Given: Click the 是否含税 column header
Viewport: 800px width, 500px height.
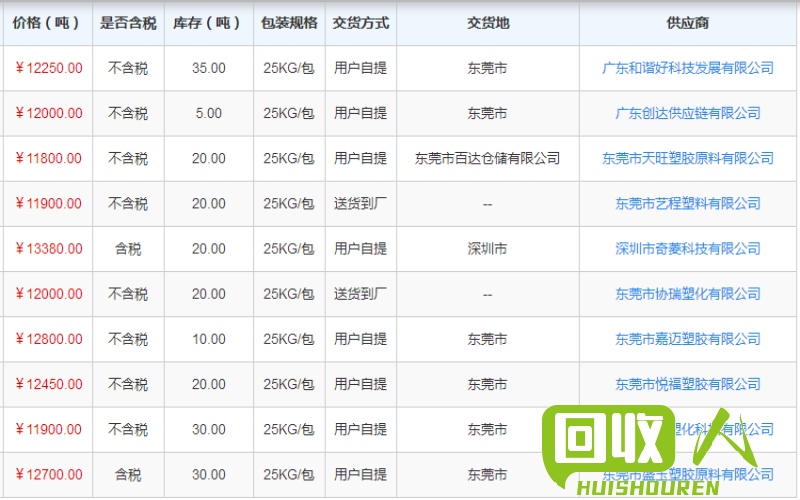Looking at the screenshot, I should coord(128,23).
